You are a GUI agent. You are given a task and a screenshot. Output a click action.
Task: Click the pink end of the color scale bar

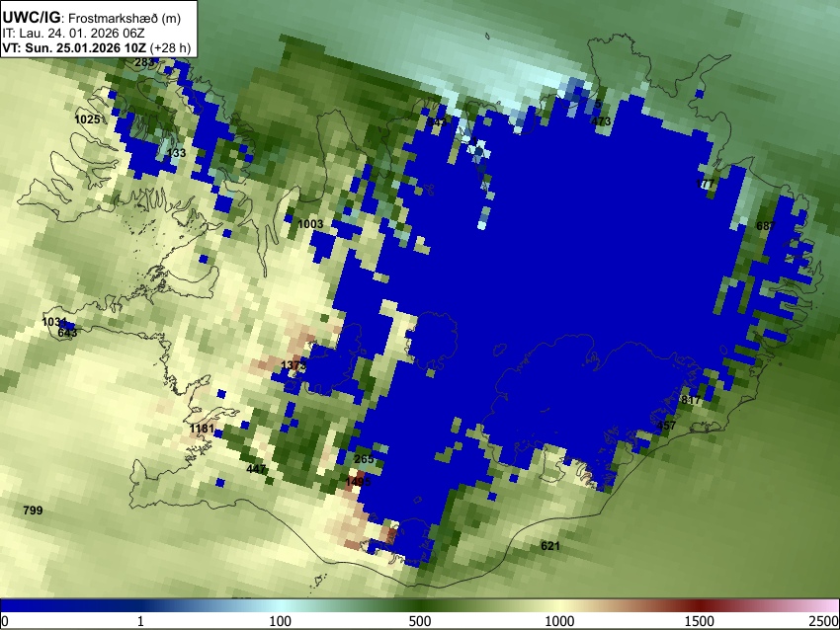tap(828, 605)
